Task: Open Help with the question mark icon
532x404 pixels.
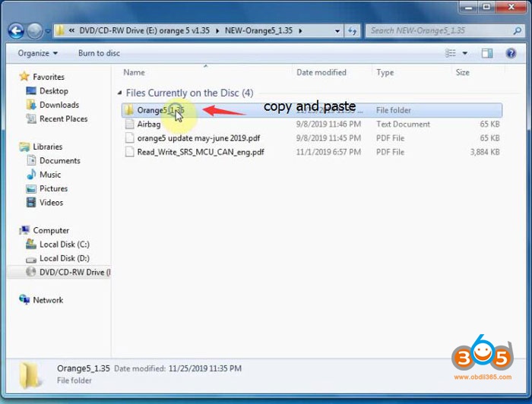Action: (511, 53)
